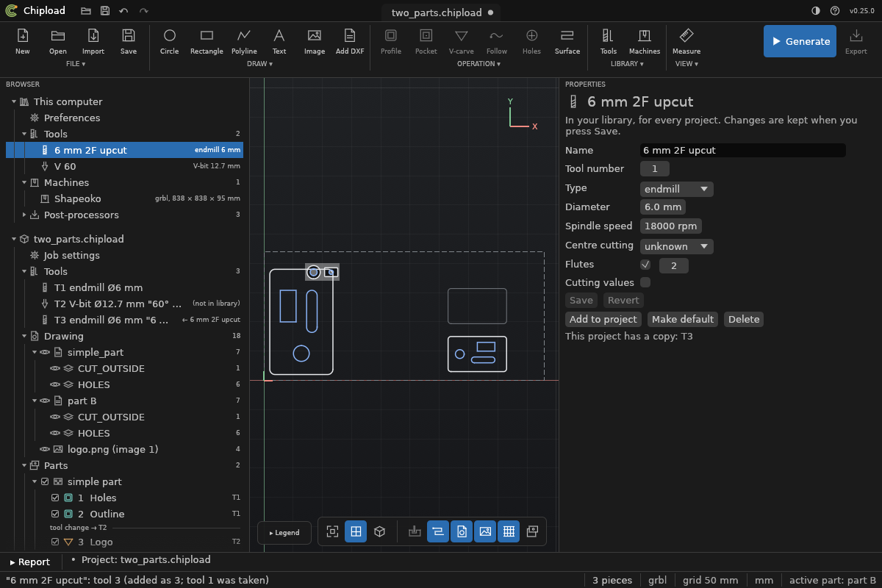Open the DRAW menu
882x588 pixels.
click(x=260, y=64)
